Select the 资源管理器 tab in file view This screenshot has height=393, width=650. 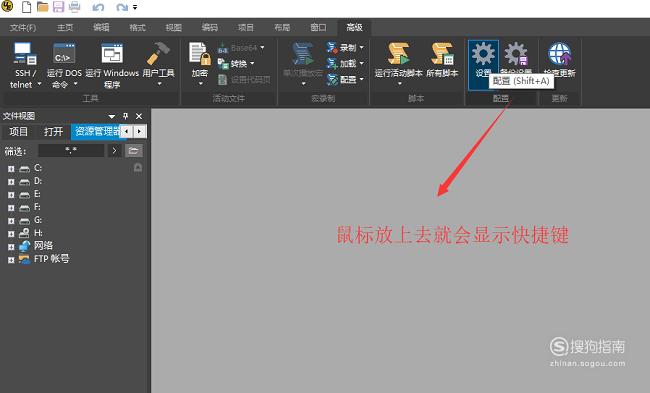click(96, 132)
